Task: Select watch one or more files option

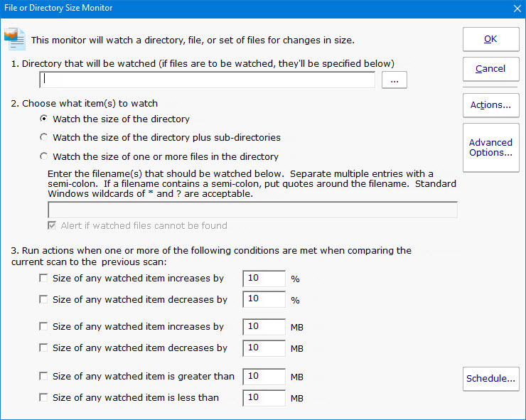Action: pos(44,156)
